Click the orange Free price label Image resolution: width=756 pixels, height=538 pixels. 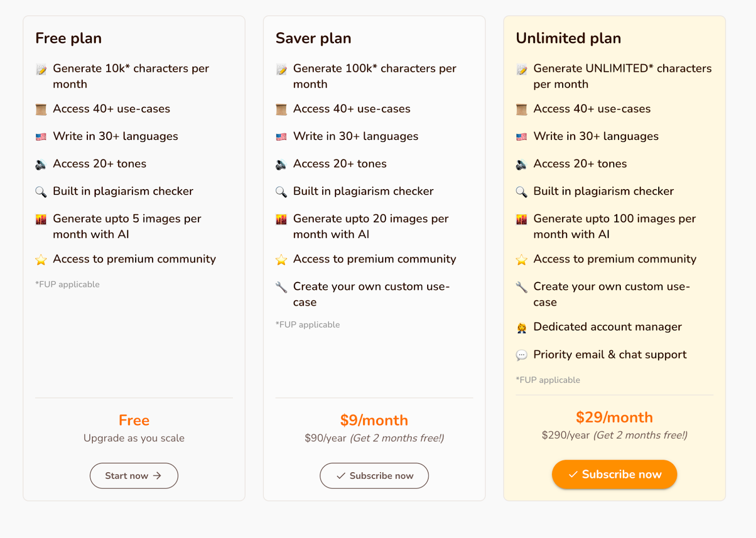point(134,420)
